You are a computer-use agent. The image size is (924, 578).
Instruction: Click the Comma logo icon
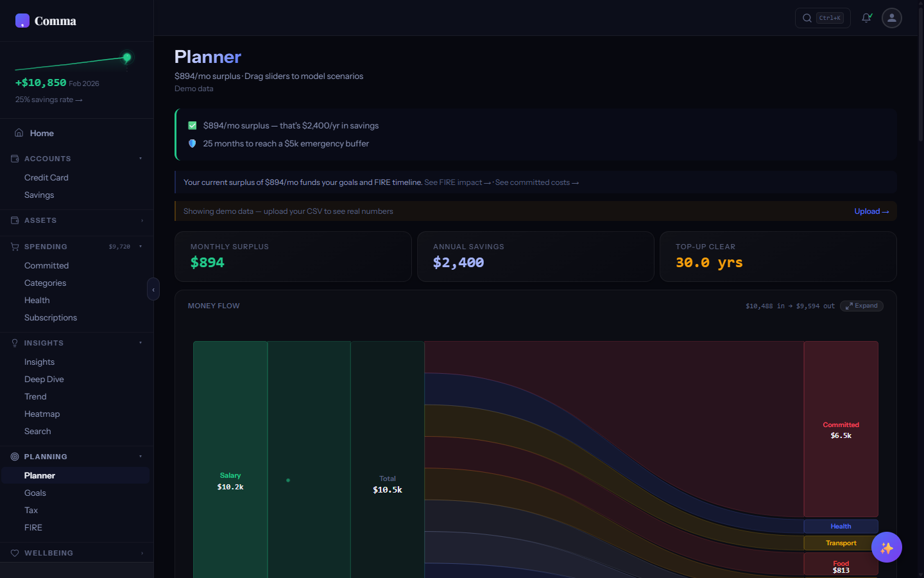tap(22, 21)
